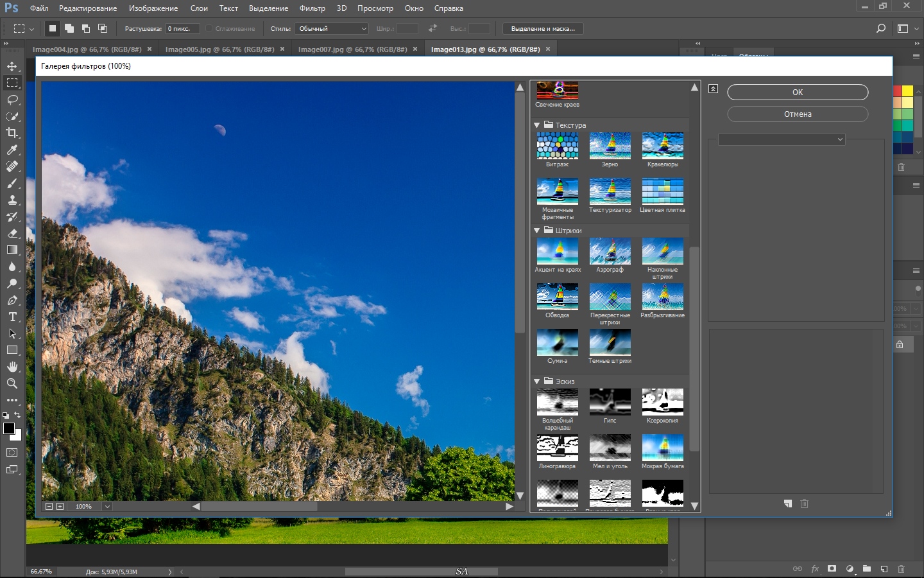The width and height of the screenshot is (924, 578).
Task: Collapse the Эскиз filter folder
Action: 537,381
